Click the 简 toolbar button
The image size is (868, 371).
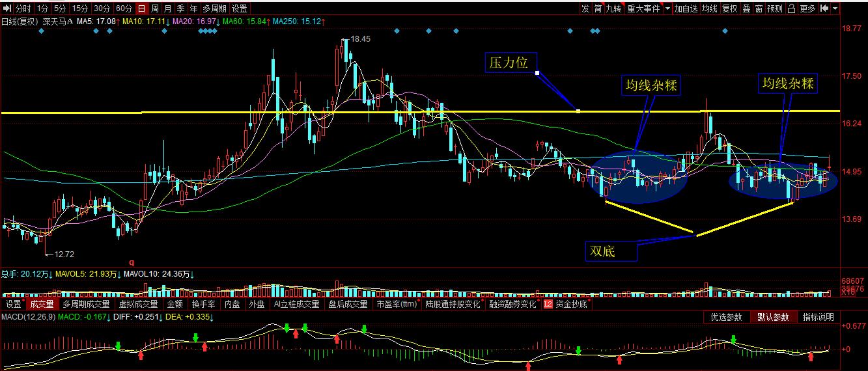tap(598, 8)
